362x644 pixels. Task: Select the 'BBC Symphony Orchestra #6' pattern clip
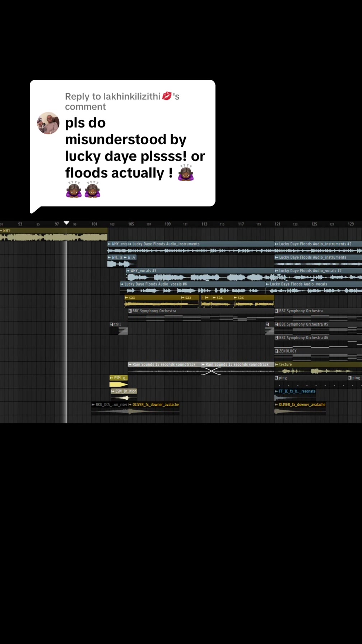pos(318,341)
